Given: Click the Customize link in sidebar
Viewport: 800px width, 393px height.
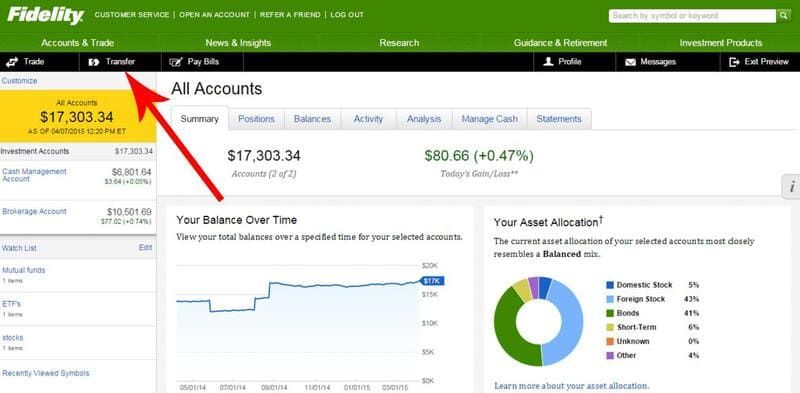Looking at the screenshot, I should click(x=19, y=81).
